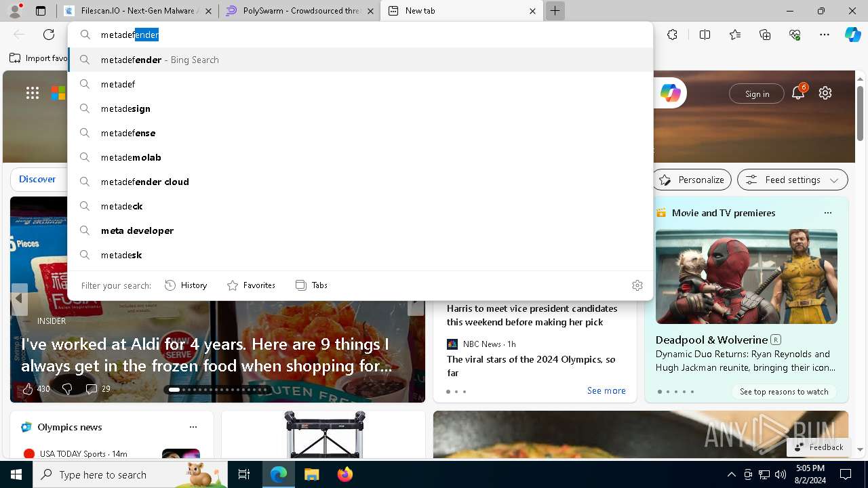
Task: Filter search by Favorites
Action: [251, 285]
